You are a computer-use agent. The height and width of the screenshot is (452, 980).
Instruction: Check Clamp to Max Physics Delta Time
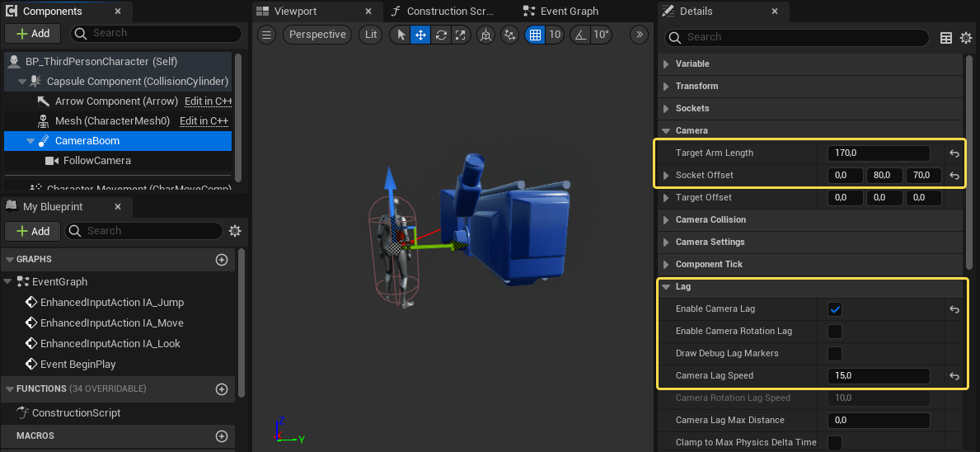[834, 443]
